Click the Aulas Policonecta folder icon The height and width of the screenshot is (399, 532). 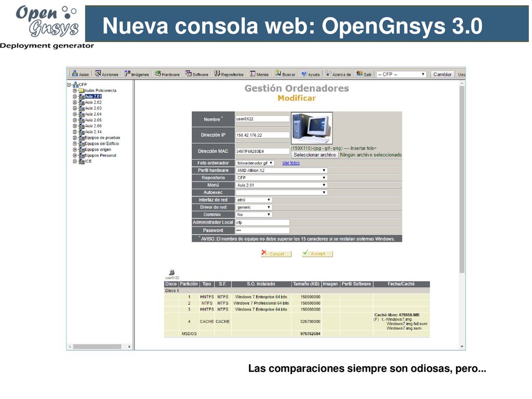(82, 90)
